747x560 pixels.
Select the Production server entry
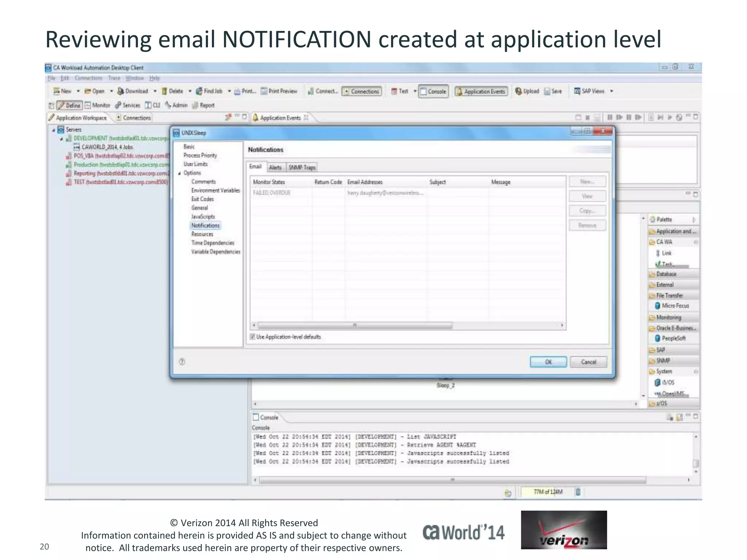click(118, 164)
